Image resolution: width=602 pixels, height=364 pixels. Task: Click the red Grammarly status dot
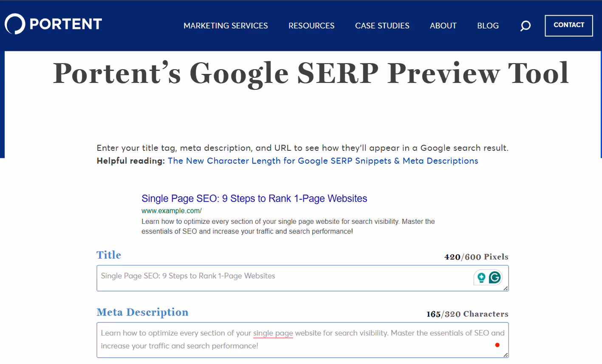(x=497, y=345)
